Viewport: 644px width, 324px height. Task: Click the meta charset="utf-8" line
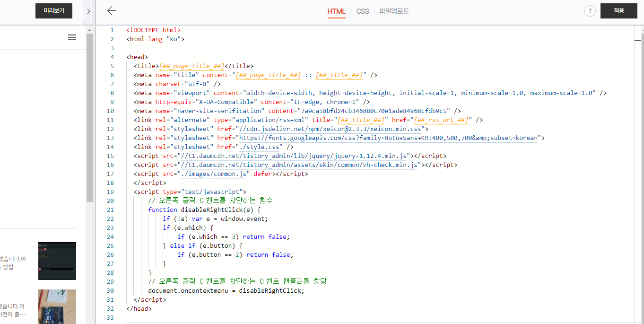pos(177,84)
